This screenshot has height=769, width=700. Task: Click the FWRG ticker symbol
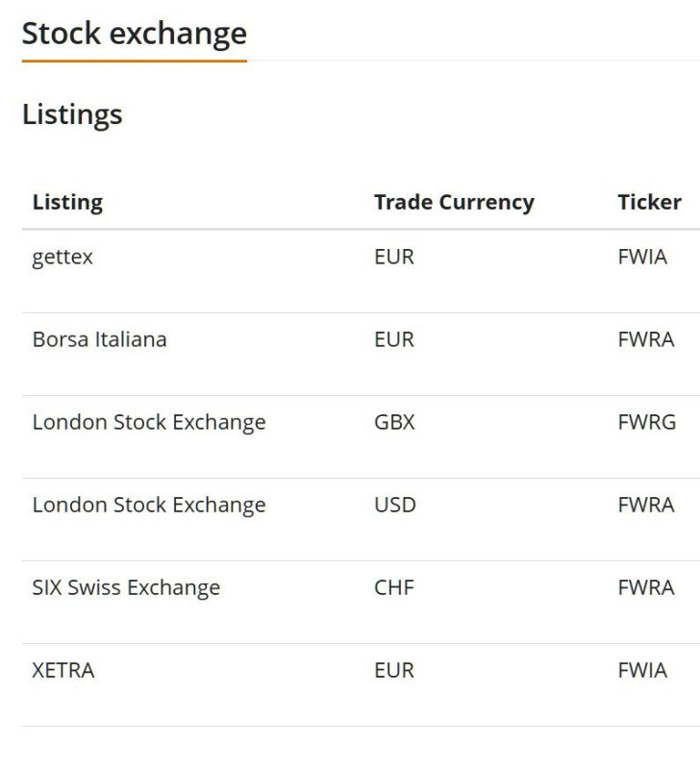(x=647, y=422)
